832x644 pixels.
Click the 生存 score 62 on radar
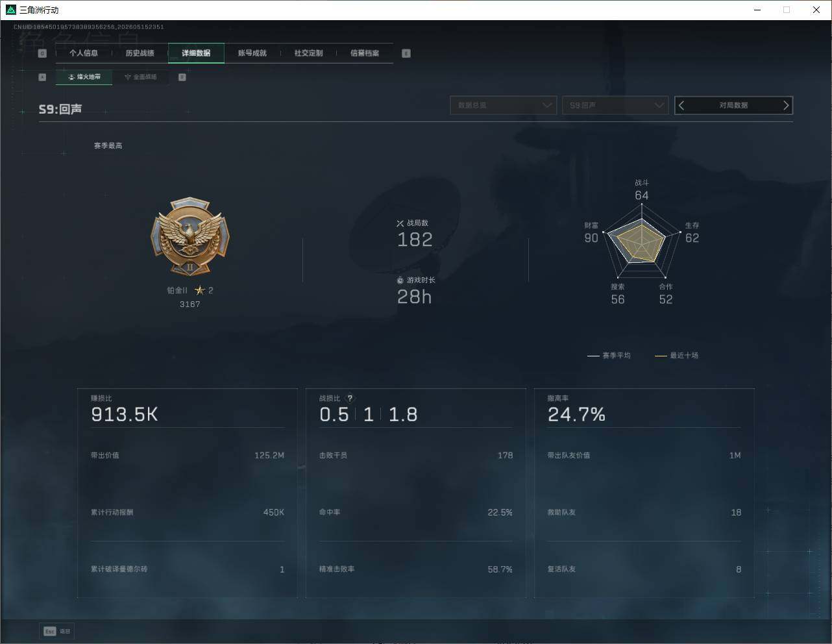692,238
